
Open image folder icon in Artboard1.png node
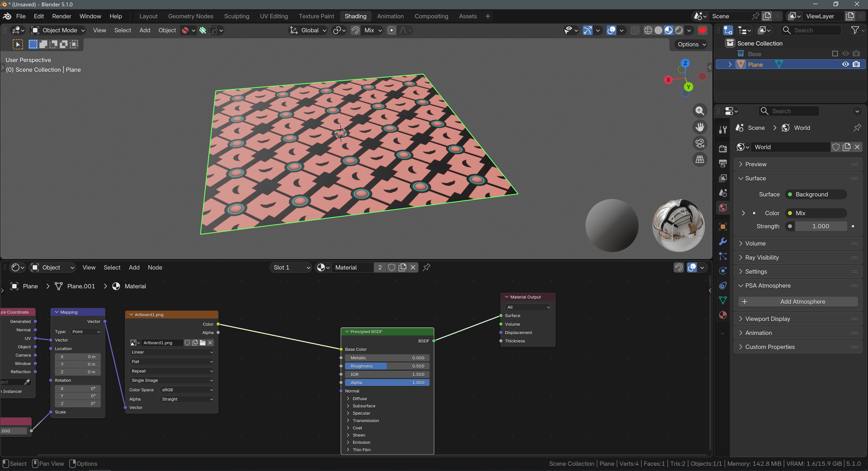click(202, 342)
